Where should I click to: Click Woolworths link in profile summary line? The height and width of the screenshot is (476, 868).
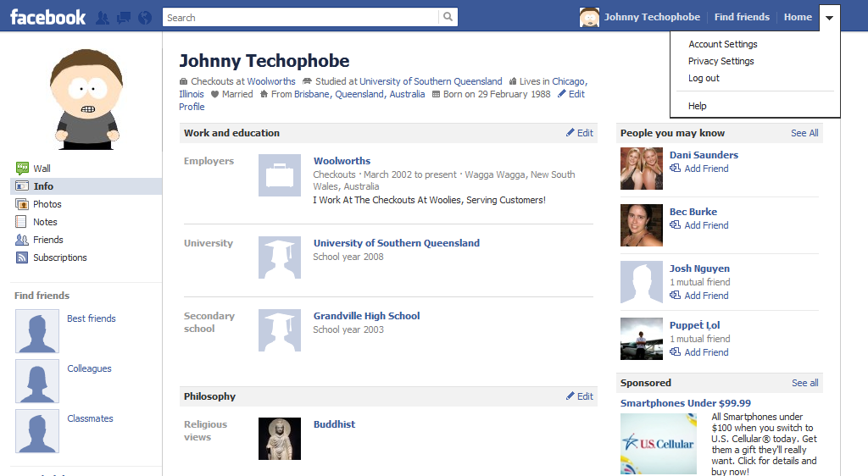[271, 81]
